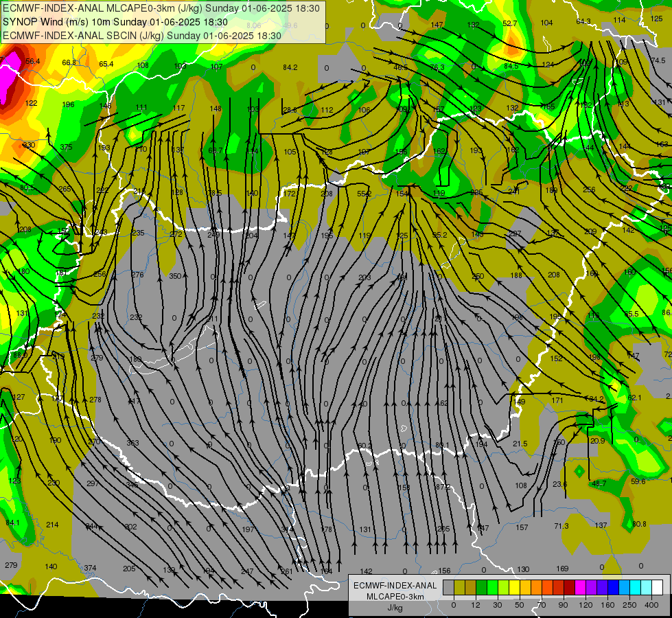The image size is (672, 618).
Task: Select the pure yellow legend swatch
Action: click(x=514, y=587)
